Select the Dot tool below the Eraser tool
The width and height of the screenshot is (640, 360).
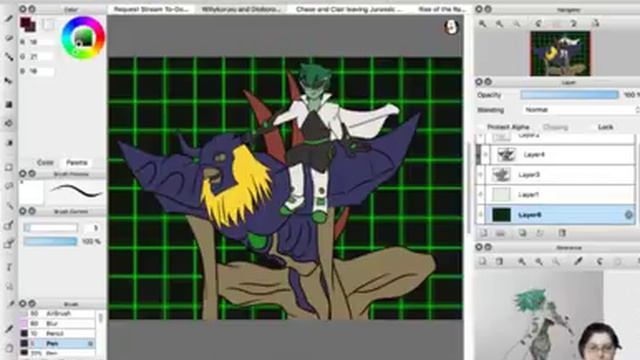pos(9,57)
